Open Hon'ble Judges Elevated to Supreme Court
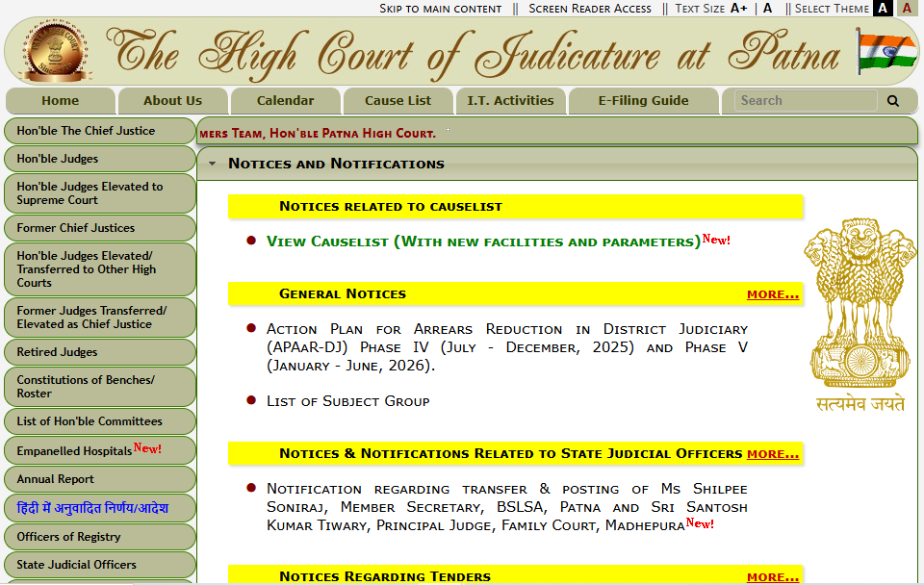Image resolution: width=924 pixels, height=585 pixels. [x=99, y=193]
